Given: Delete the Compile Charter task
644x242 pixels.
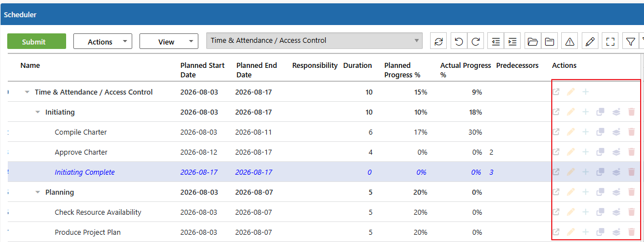Looking at the screenshot, I should pos(632,132).
